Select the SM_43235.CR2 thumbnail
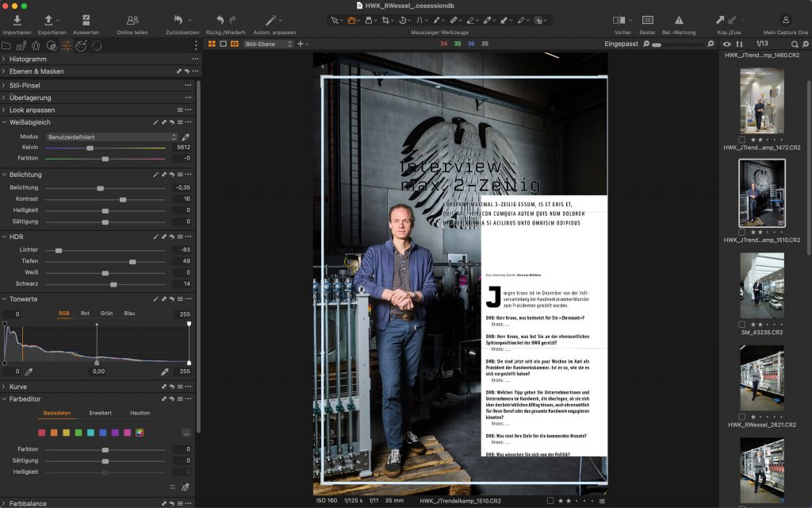Viewport: 812px width, 508px height. point(761,285)
